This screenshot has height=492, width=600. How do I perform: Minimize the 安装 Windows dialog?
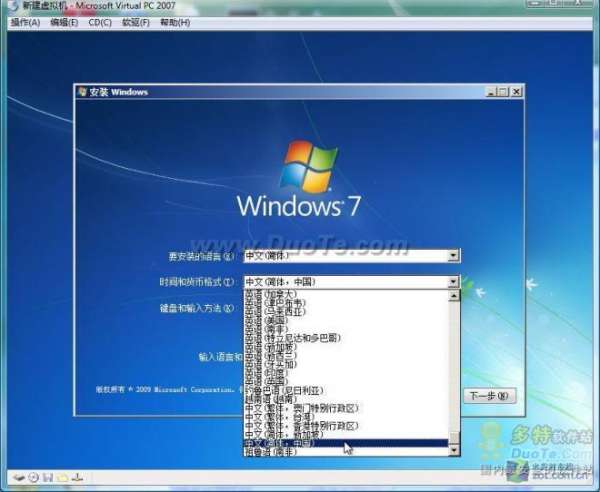[491, 92]
